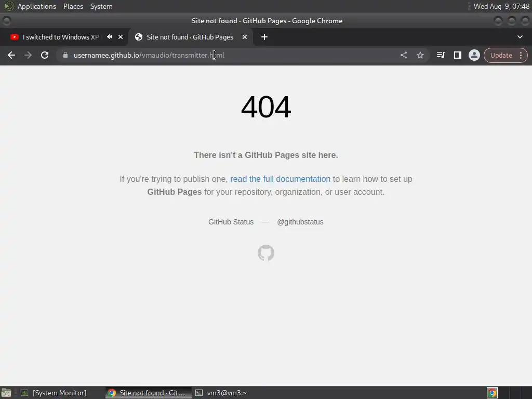Click the MATE logo icon in top panel
Screen dimensions: 532x399
tap(8, 6)
